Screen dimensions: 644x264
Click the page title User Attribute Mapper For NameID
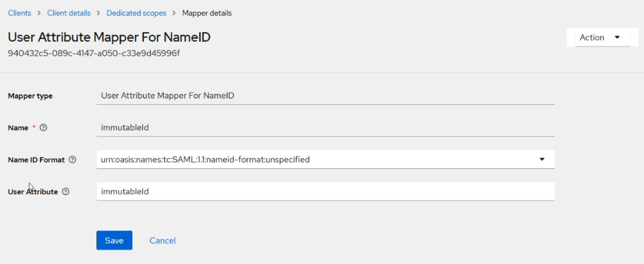[x=109, y=37]
